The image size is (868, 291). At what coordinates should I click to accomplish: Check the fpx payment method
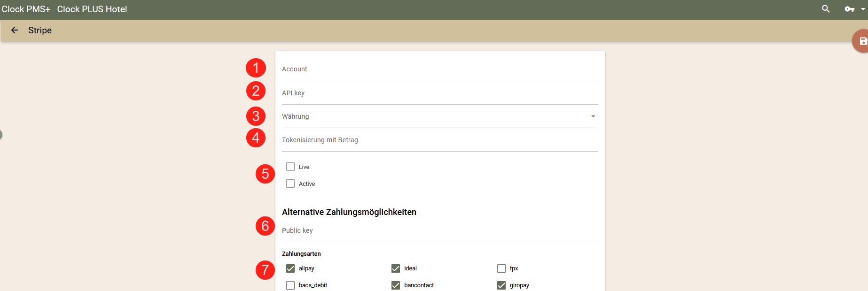[x=501, y=268]
